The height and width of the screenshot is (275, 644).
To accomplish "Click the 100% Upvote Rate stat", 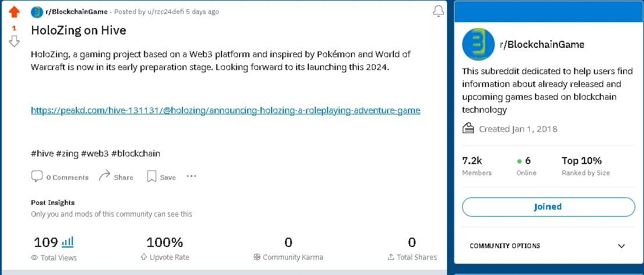I will 165,249.
